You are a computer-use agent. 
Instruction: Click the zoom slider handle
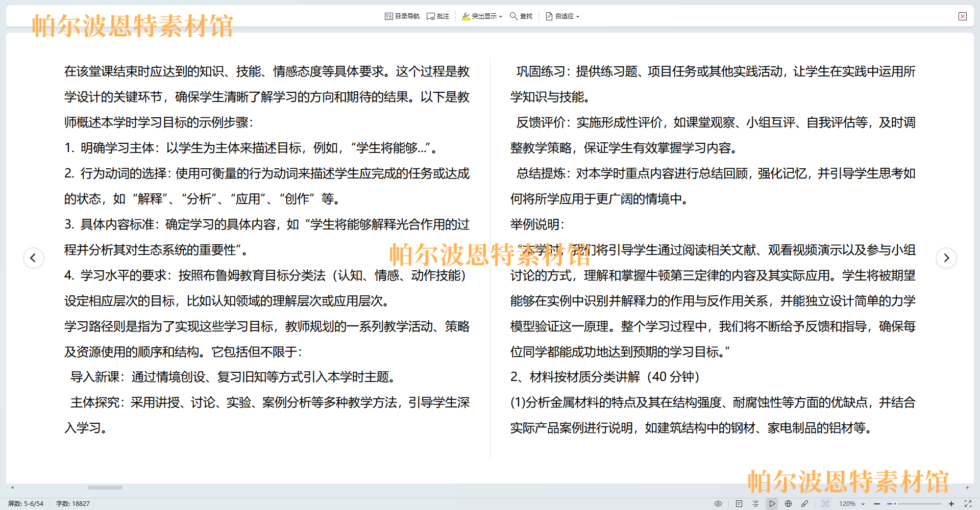[895, 503]
